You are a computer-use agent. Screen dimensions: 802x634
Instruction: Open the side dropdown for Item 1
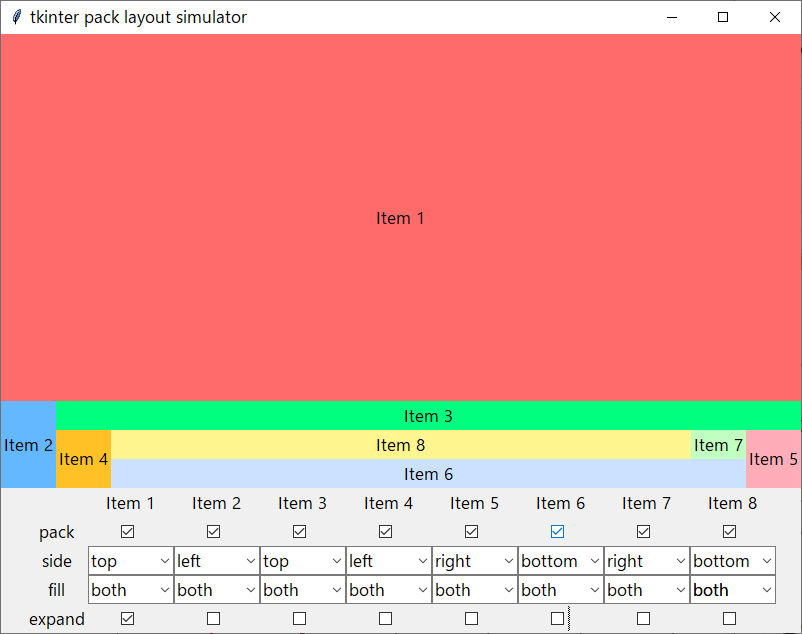coord(131,561)
